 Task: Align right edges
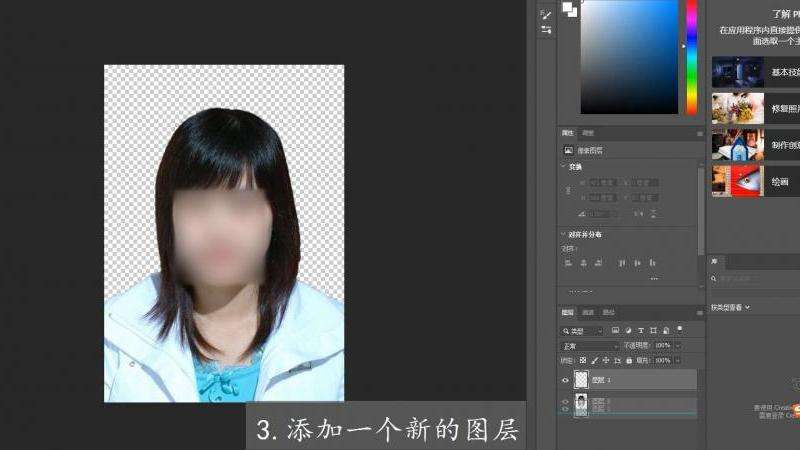pyautogui.click(x=598, y=263)
